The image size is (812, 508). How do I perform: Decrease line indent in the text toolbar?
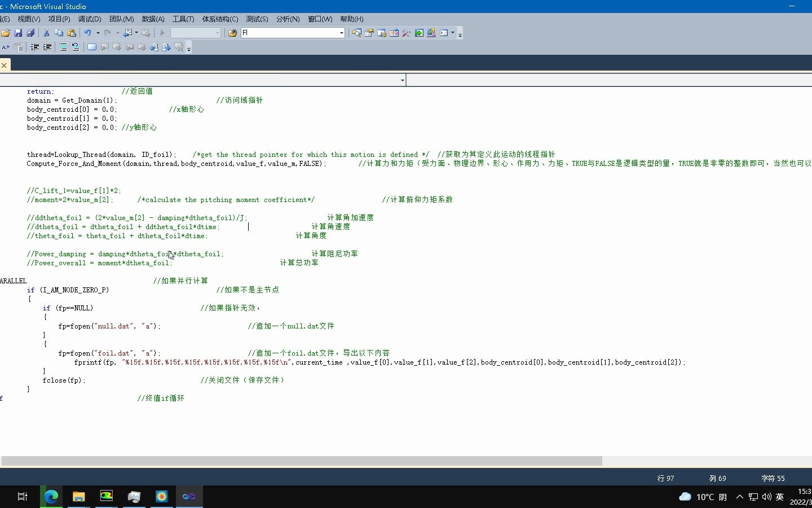[x=34, y=47]
